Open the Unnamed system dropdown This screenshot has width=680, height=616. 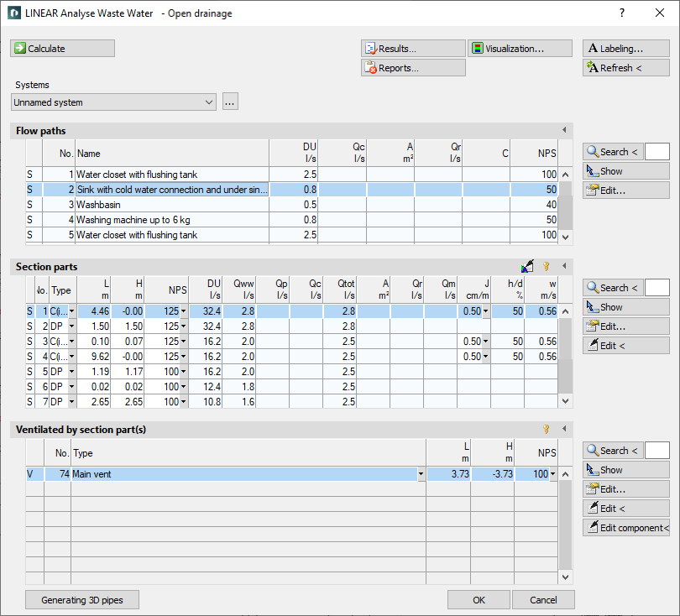113,102
